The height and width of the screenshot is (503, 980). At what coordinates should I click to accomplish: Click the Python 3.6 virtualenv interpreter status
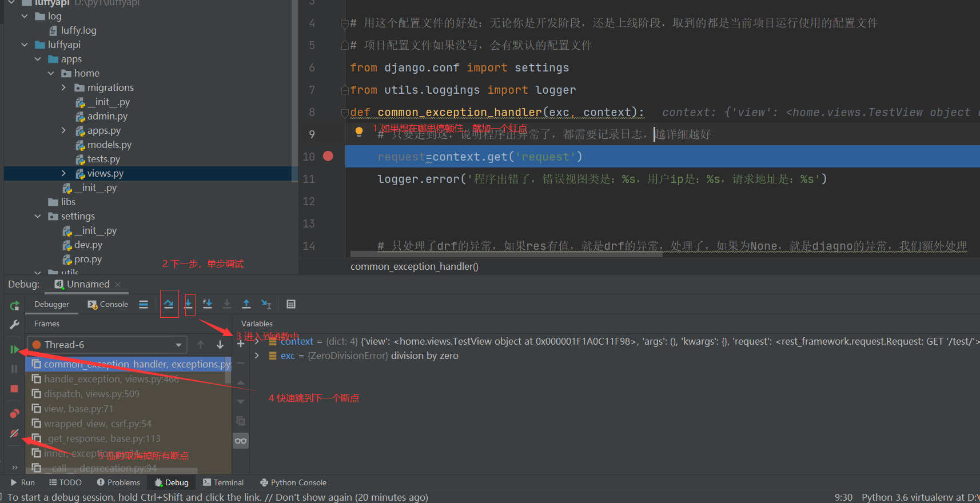[921, 497]
